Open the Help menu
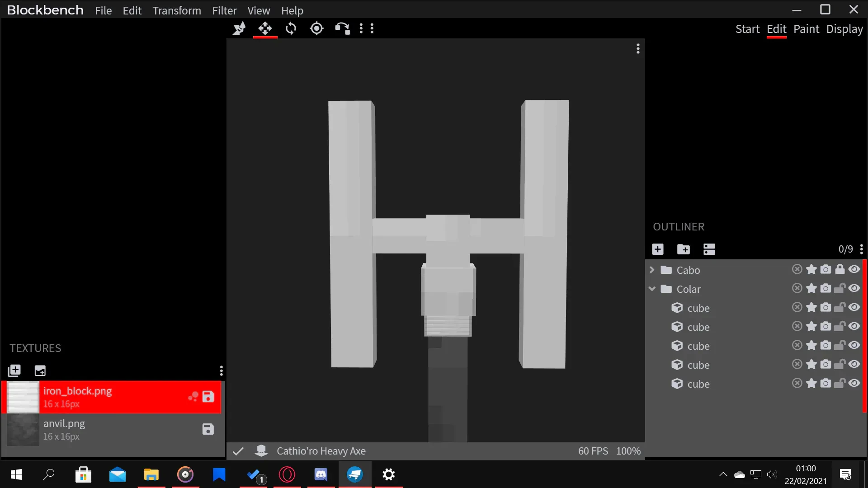Viewport: 868px width, 488px height. click(292, 10)
